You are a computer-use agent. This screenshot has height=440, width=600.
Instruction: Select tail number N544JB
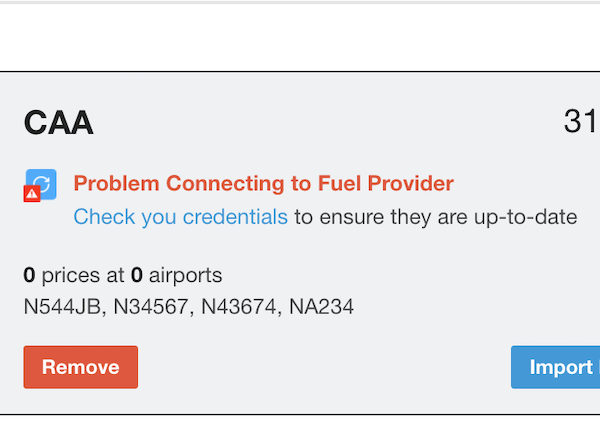[x=62, y=307]
